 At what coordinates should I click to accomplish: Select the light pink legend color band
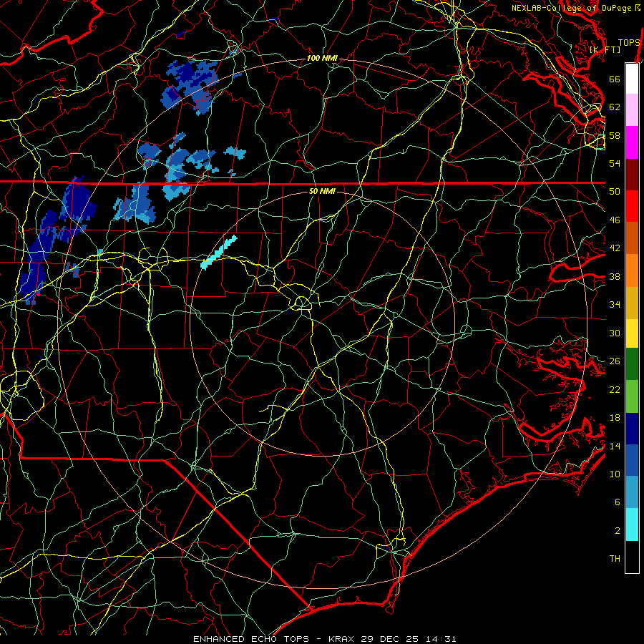point(632,110)
